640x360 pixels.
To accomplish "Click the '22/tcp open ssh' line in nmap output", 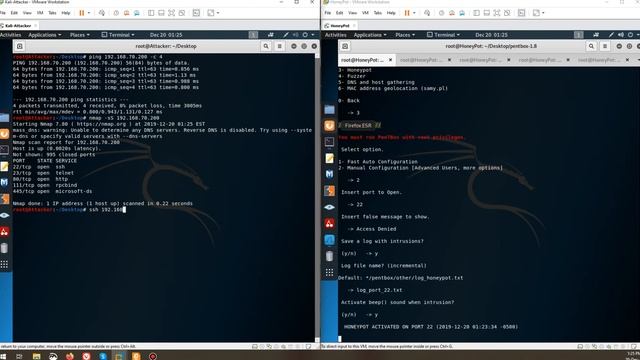I will tap(39, 167).
